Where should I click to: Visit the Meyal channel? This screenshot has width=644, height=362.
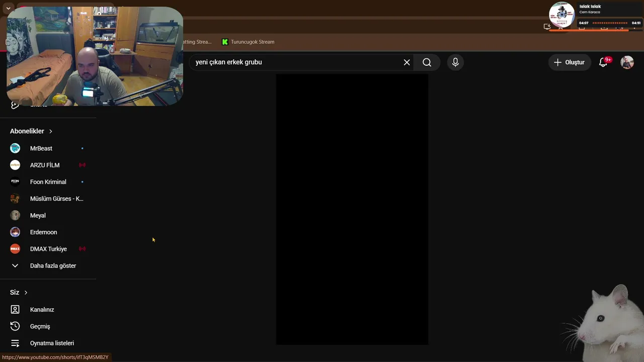(x=48, y=215)
